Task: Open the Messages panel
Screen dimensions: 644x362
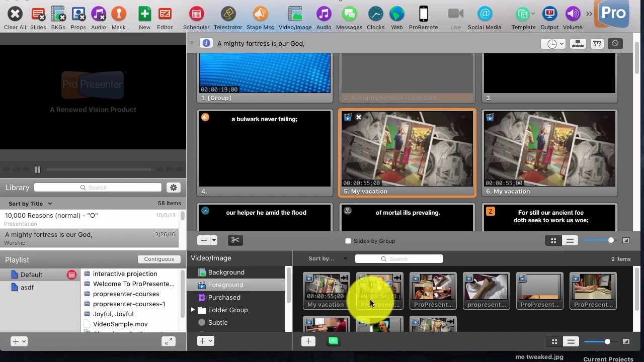Action: (x=349, y=18)
